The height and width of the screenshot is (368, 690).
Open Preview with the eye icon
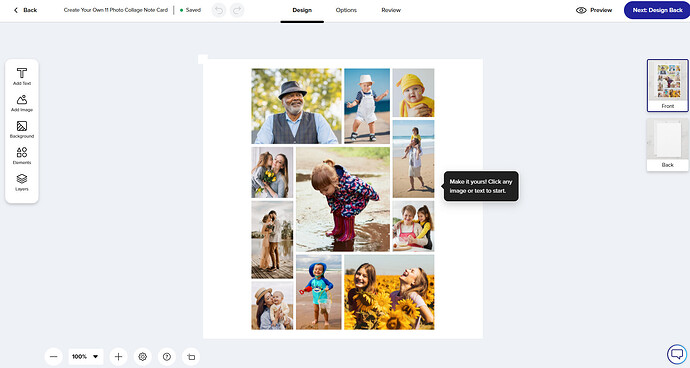[594, 10]
